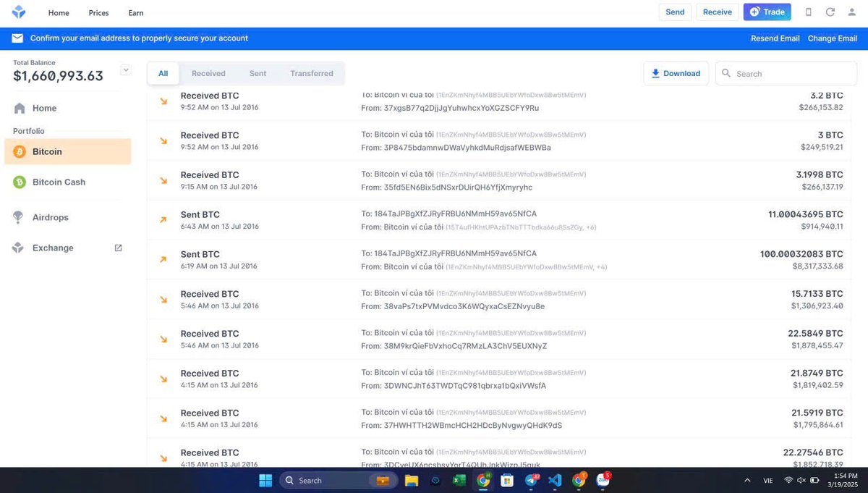Click the orange Bitcoin coin icon

(20, 152)
